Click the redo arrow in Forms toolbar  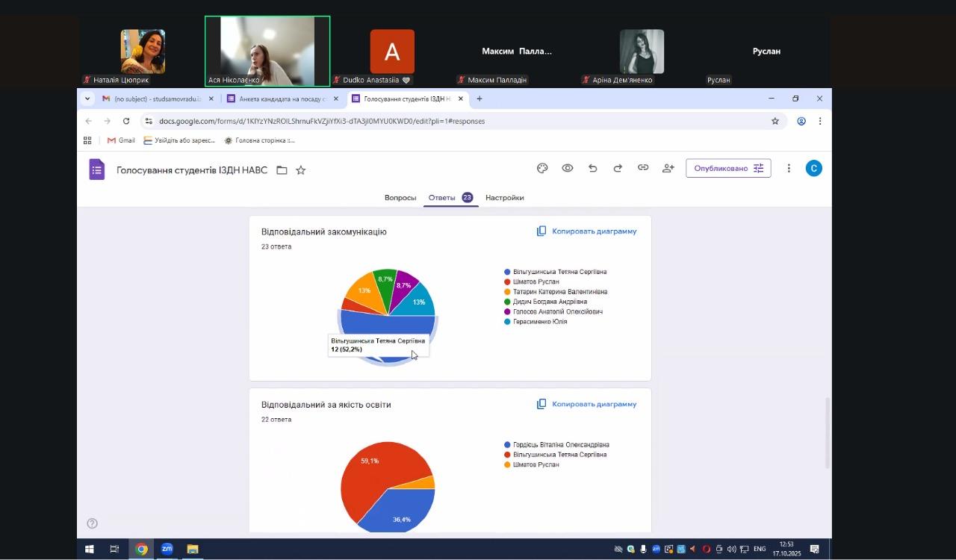[618, 169]
